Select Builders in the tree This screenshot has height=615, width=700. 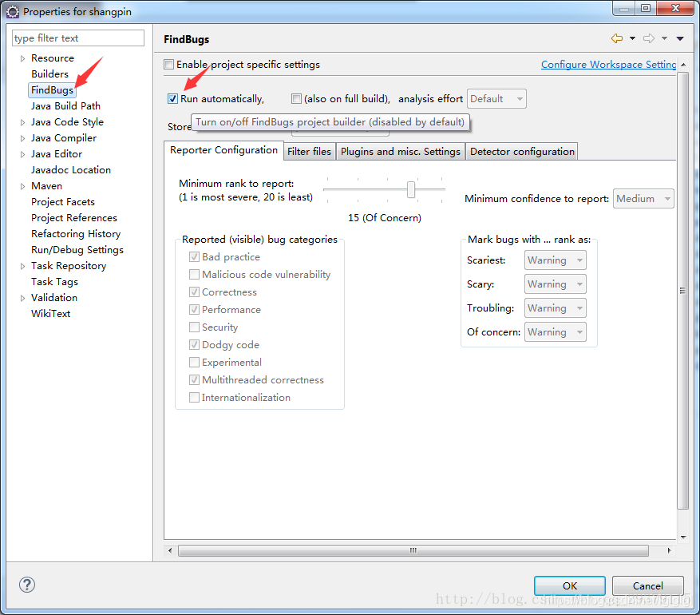click(x=49, y=74)
